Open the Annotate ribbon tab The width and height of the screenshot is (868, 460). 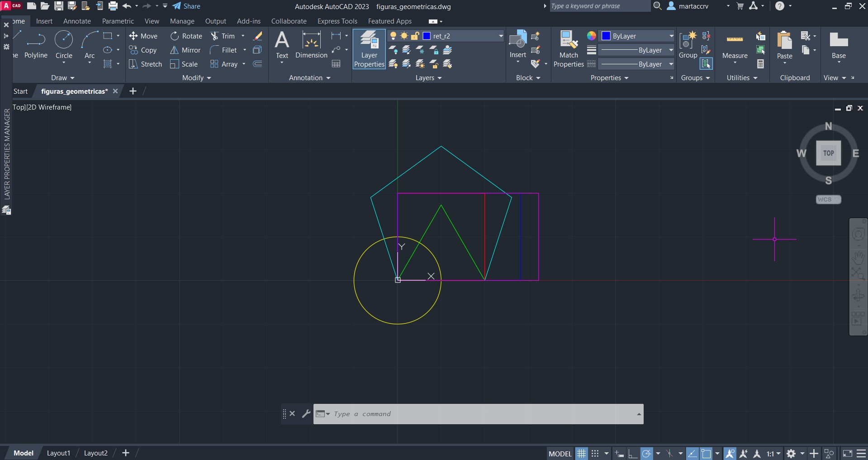point(77,21)
